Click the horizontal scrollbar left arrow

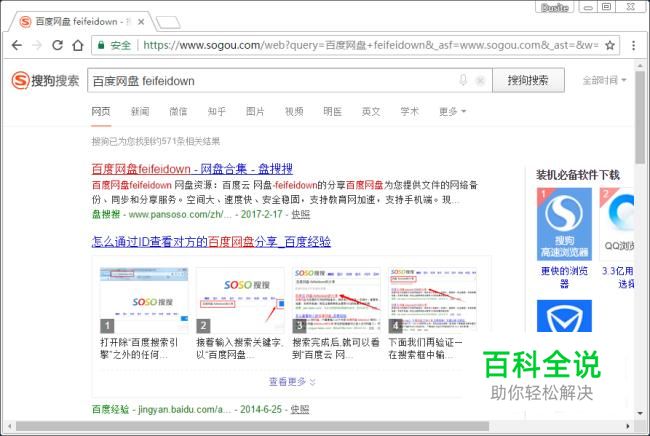(x=9, y=426)
